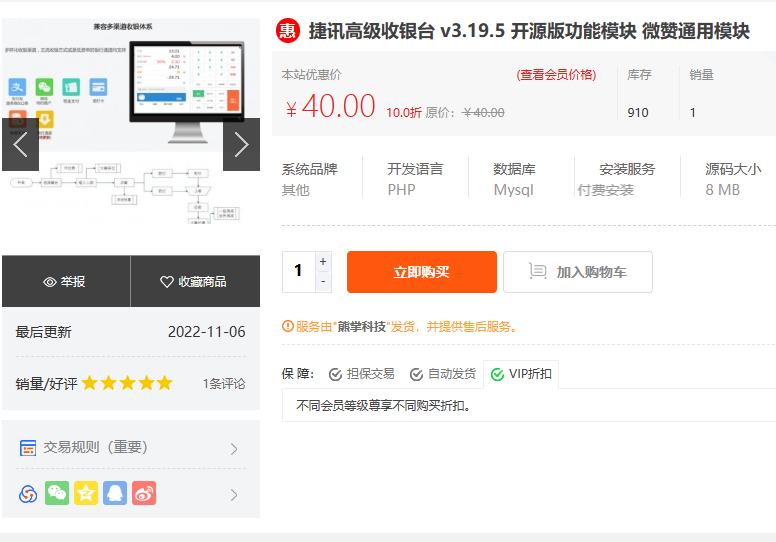This screenshot has height=542, width=776.
Task: Show the next product image
Action: [x=242, y=145]
